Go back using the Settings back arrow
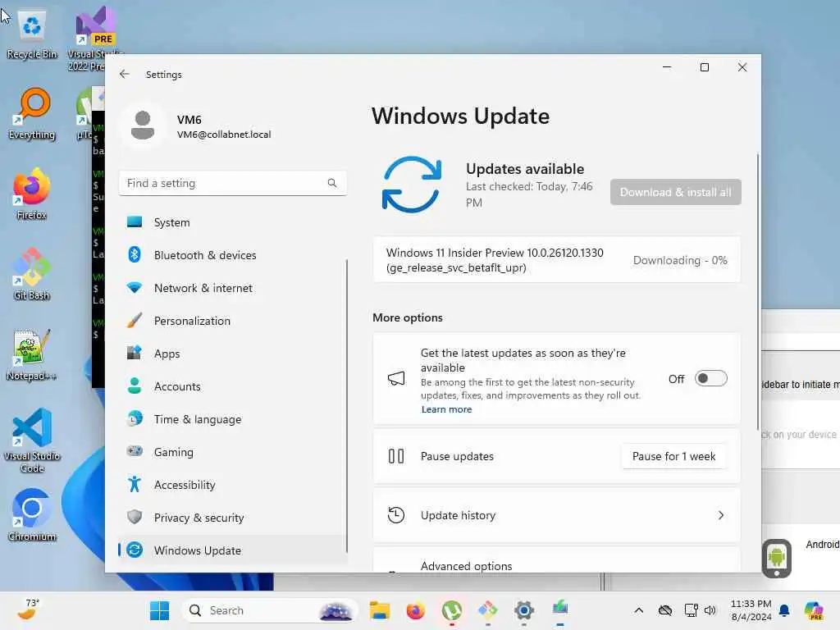The image size is (840, 630). (125, 74)
